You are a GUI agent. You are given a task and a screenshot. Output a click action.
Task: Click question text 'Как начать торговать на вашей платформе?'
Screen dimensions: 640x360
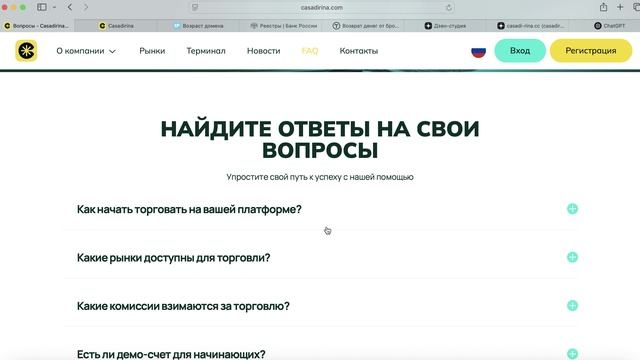click(x=189, y=209)
